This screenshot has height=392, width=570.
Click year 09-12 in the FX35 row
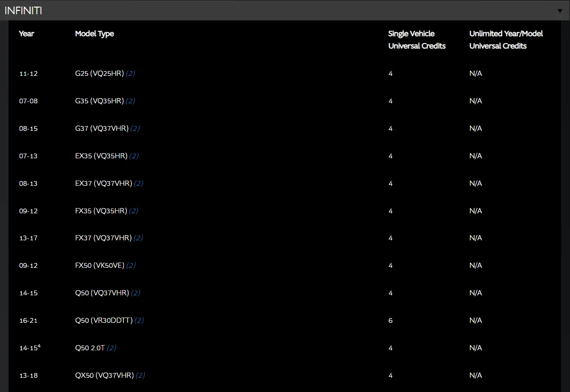point(28,211)
